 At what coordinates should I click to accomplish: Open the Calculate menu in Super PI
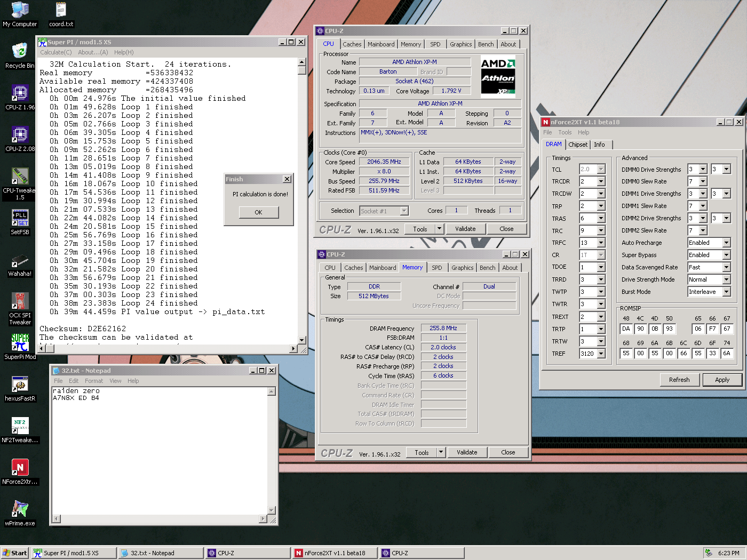[55, 52]
